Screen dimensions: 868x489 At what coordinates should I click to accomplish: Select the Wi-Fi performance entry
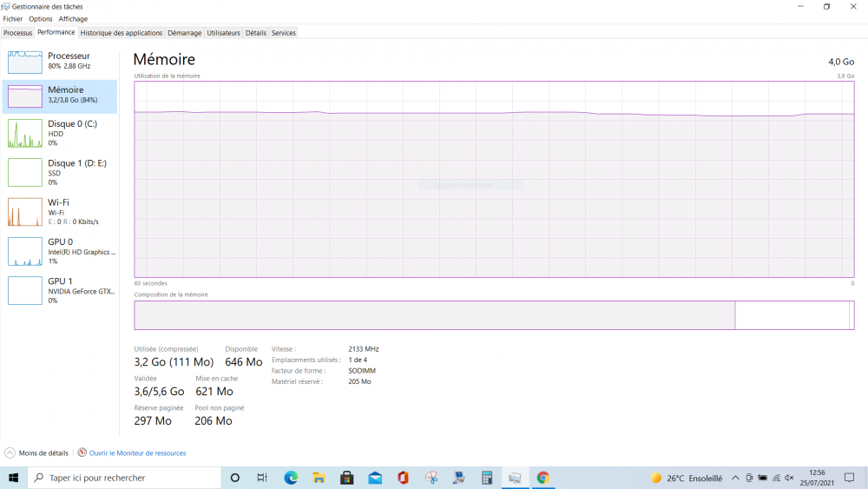(x=60, y=212)
